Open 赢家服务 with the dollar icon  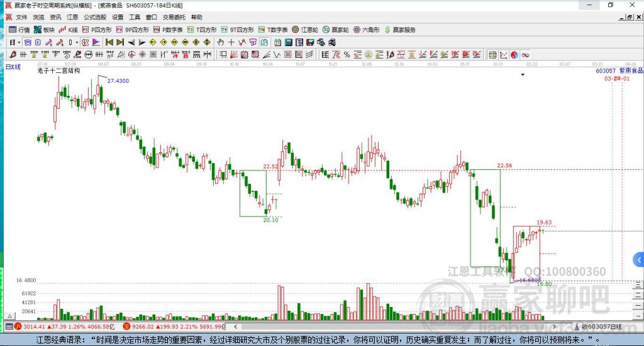tap(400, 30)
